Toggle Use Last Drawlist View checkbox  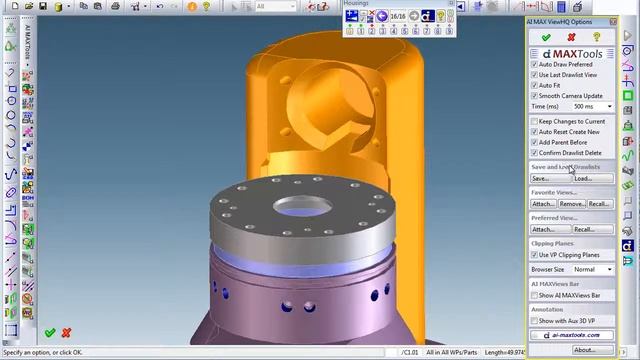coord(534,75)
